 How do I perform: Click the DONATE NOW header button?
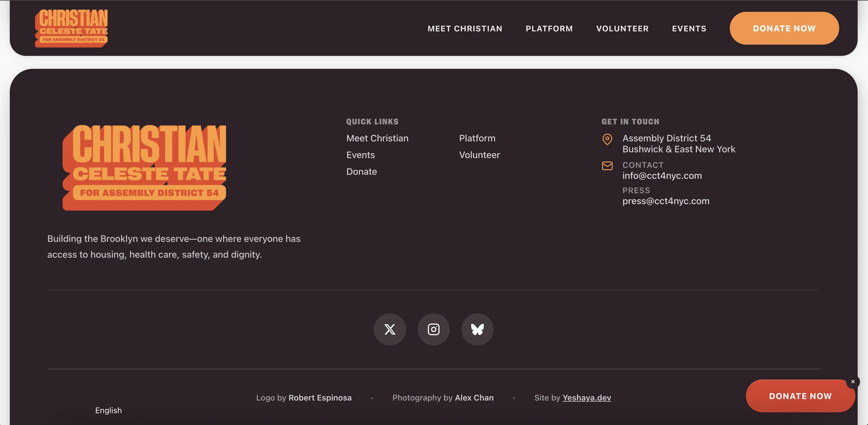tap(784, 28)
